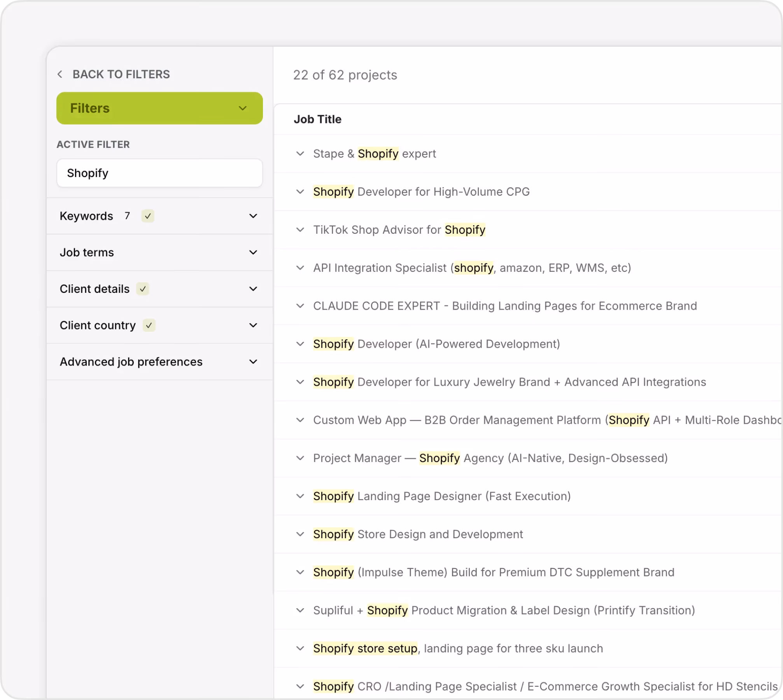Viewport: 783px width, 700px height.
Task: Open 'Shopify Developer for High-Volume CPG' job
Action: (x=421, y=192)
